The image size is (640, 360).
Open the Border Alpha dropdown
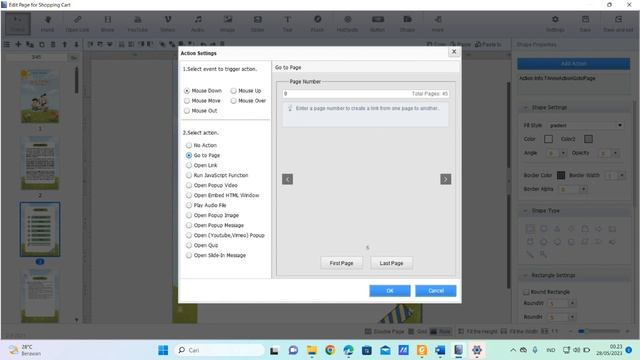tap(583, 189)
